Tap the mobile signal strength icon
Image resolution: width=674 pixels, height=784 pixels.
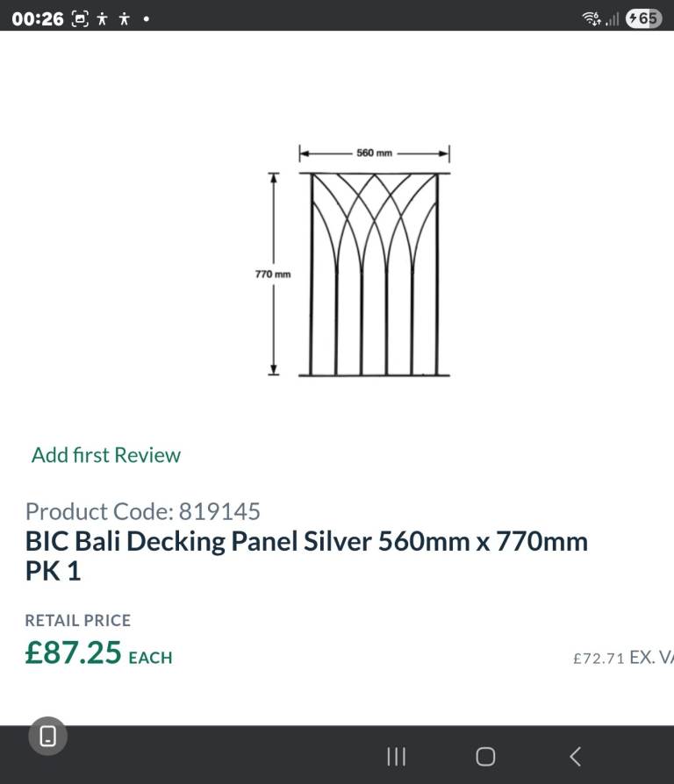[x=613, y=18]
